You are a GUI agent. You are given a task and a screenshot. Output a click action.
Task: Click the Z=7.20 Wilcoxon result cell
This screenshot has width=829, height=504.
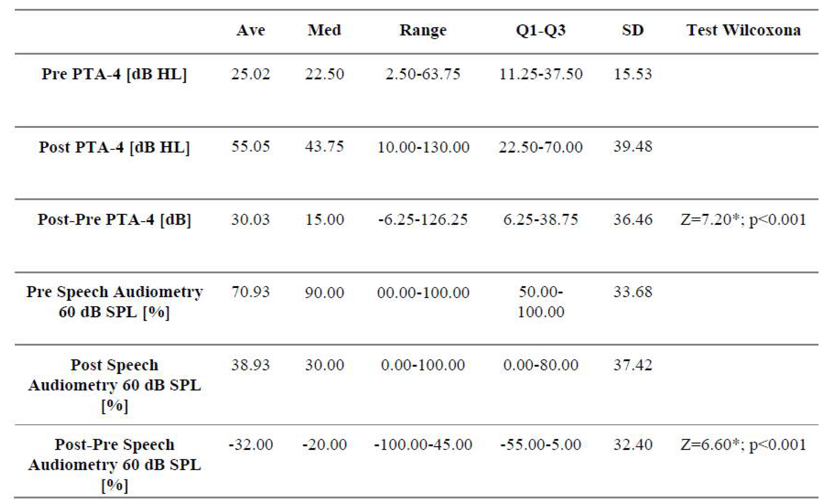pos(743,219)
